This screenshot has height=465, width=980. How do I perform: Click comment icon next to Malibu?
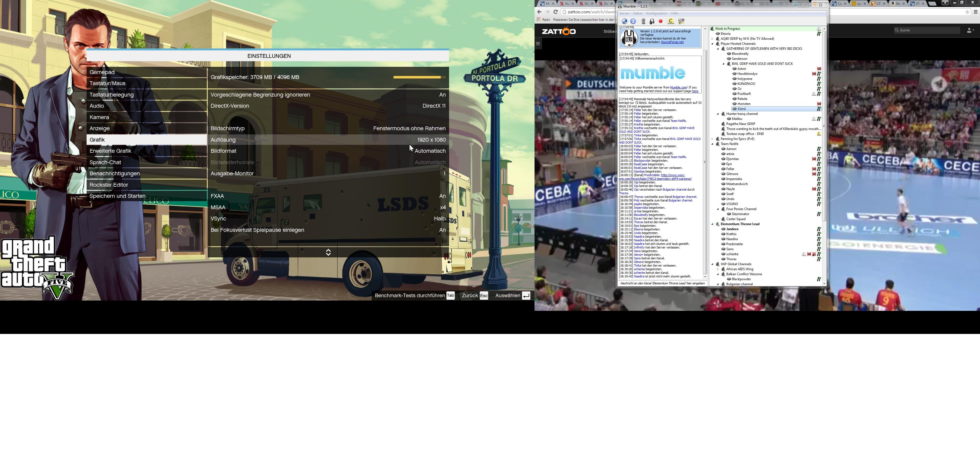(814, 119)
